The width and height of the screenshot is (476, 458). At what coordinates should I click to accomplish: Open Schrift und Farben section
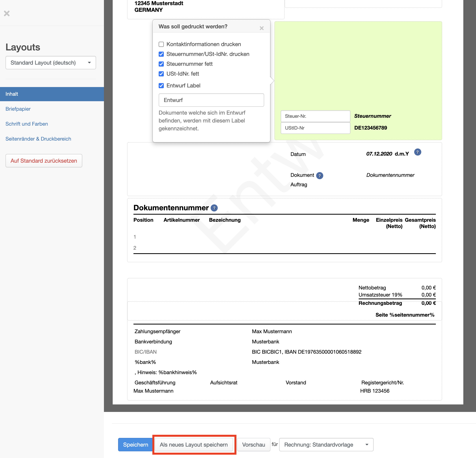tap(27, 124)
